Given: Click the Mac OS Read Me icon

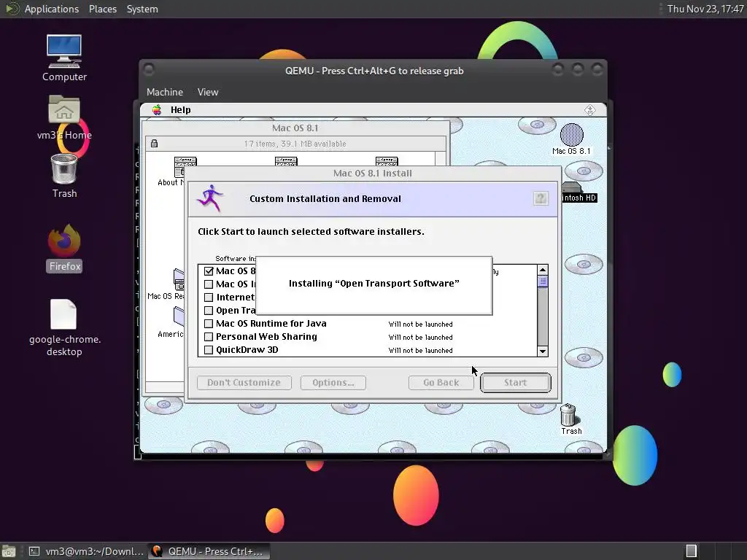Looking at the screenshot, I should click(179, 279).
